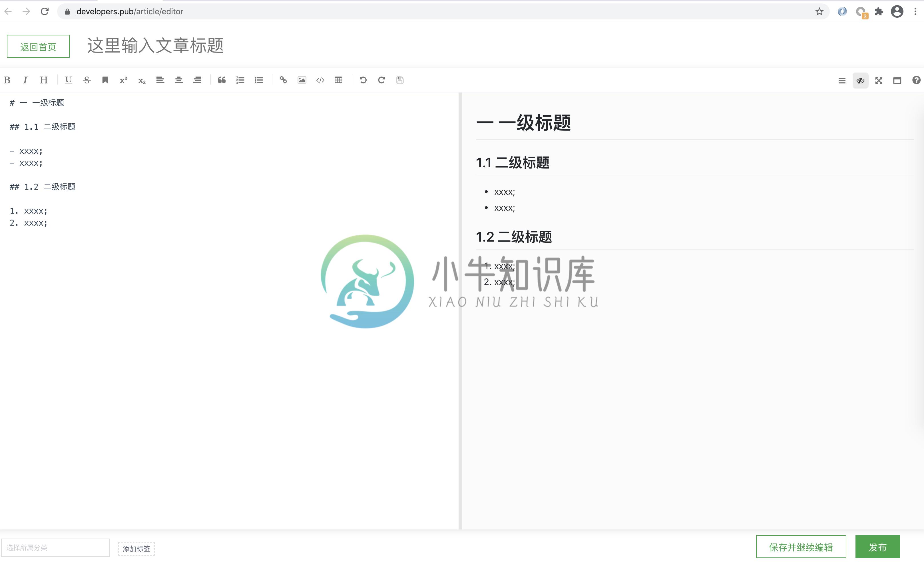Enter fullscreen editing mode

(x=879, y=81)
